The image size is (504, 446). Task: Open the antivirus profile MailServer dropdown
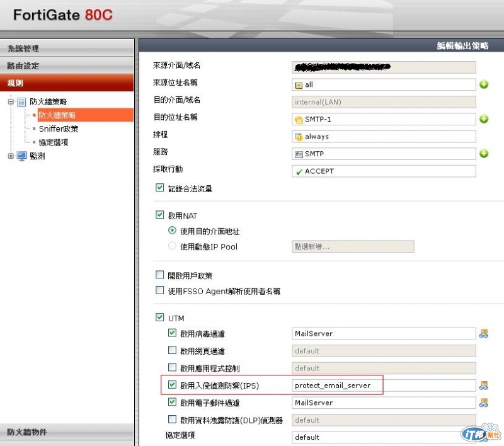click(384, 333)
